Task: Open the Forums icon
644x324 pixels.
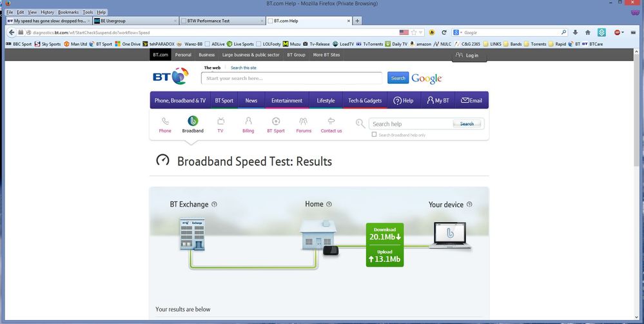Action: pos(304,121)
